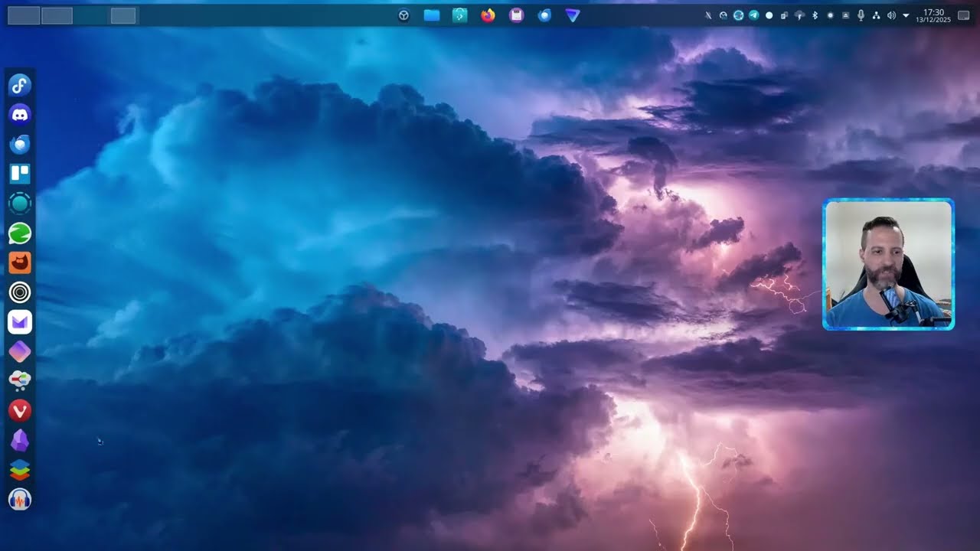Launch Audacity from the dock
Viewport: 980px width, 551px height.
(20, 500)
